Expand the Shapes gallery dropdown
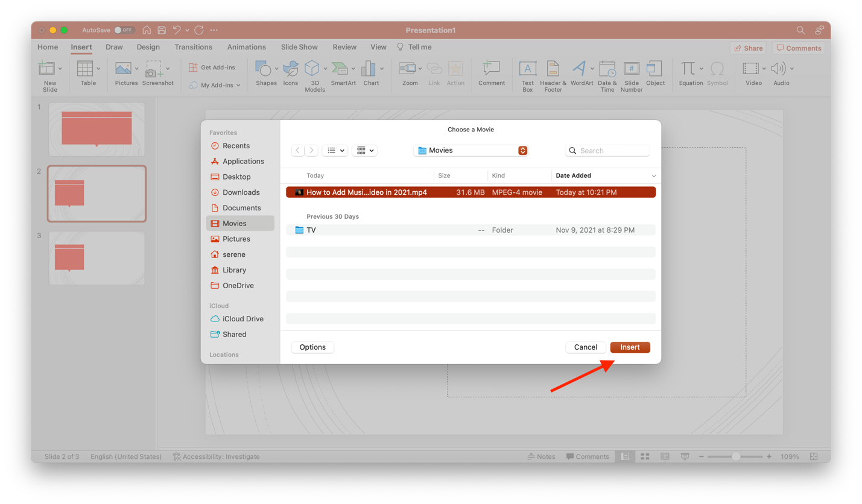 pos(275,69)
